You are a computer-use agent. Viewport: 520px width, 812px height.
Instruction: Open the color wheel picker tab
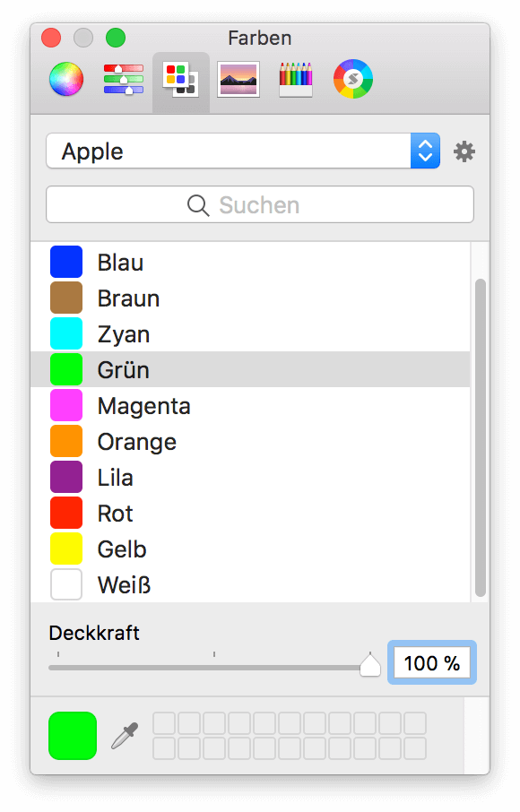pyautogui.click(x=66, y=79)
